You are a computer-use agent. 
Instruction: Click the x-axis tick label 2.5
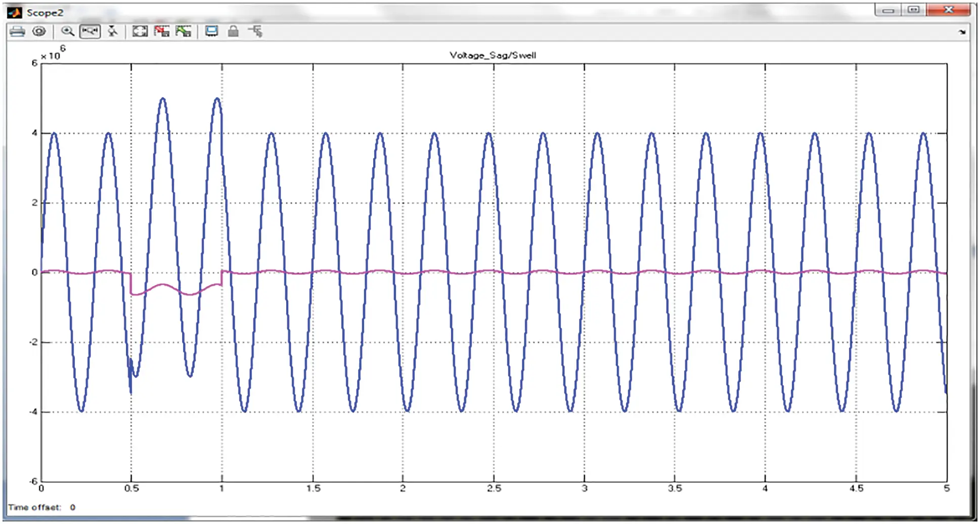pos(494,489)
